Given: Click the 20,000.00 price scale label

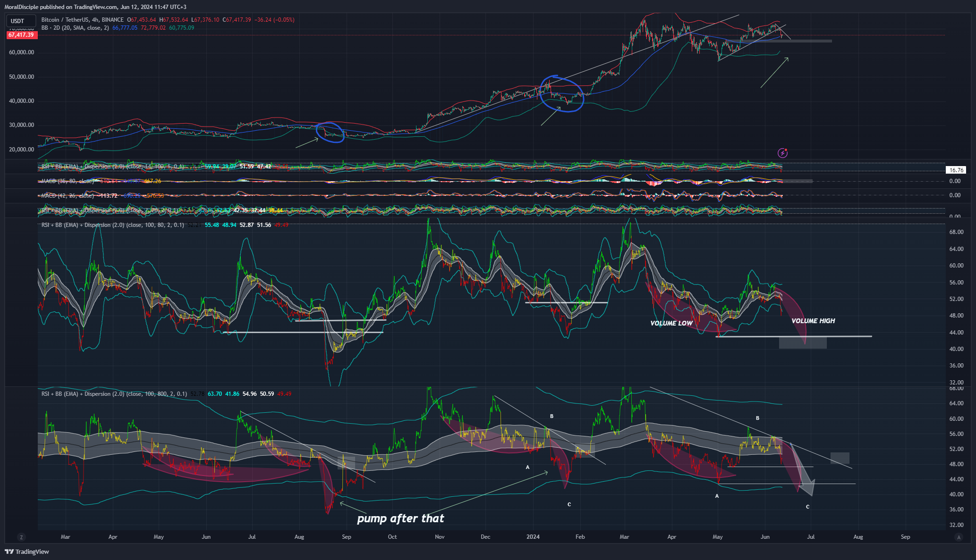Looking at the screenshot, I should click(x=21, y=150).
